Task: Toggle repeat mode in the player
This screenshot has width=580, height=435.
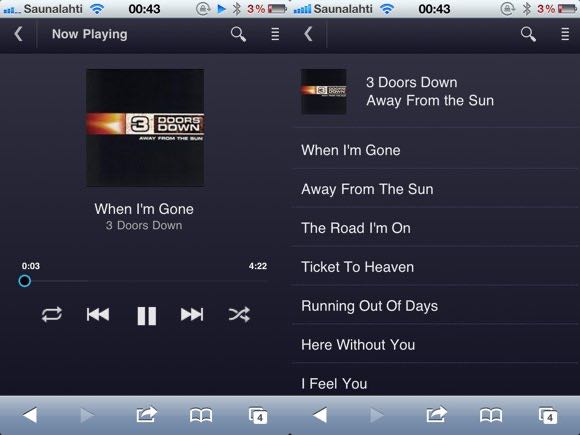Action: click(52, 315)
